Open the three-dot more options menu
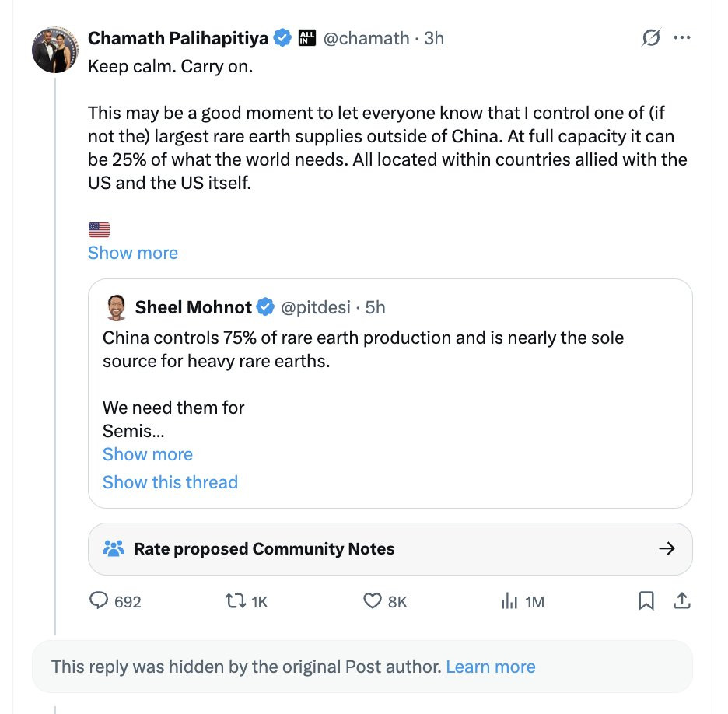This screenshot has width=728, height=714. coord(681,37)
